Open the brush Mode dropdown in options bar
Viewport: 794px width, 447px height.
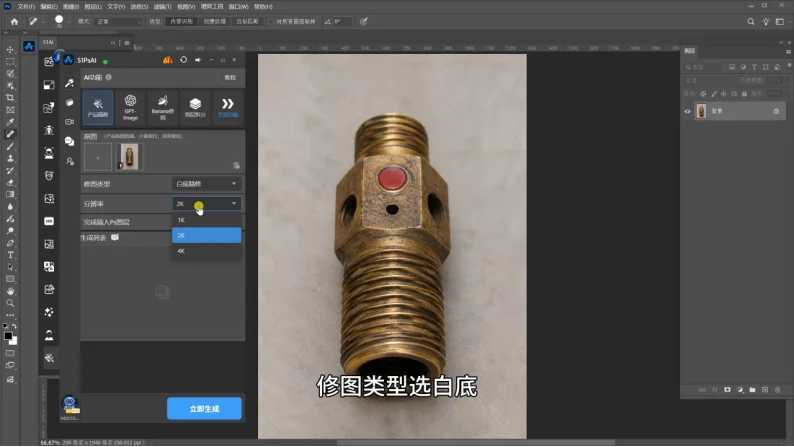click(x=119, y=22)
